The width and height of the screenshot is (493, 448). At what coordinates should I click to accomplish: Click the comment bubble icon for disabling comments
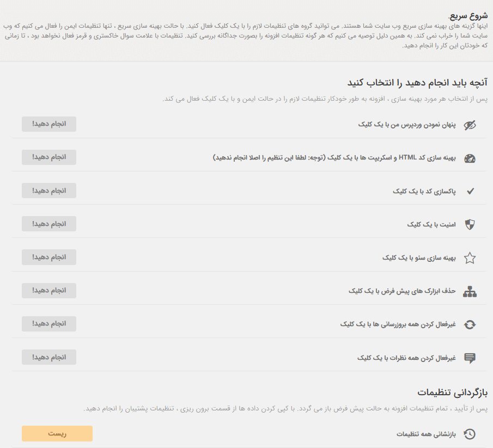tap(470, 358)
